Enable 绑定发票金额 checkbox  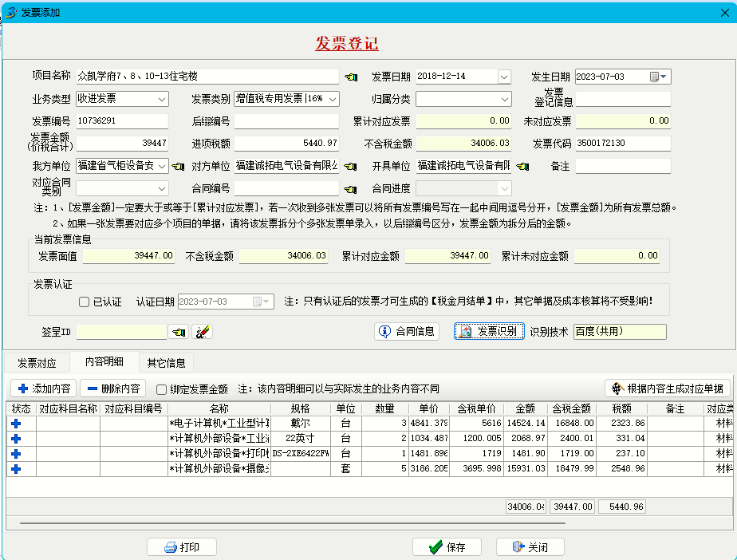162,389
